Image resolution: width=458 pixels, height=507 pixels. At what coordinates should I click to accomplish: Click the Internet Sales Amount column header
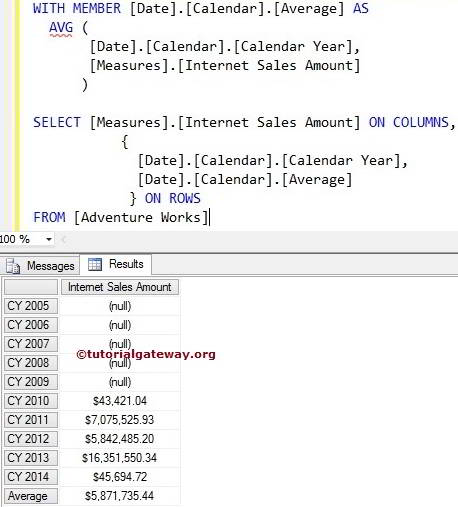pyautogui.click(x=120, y=287)
